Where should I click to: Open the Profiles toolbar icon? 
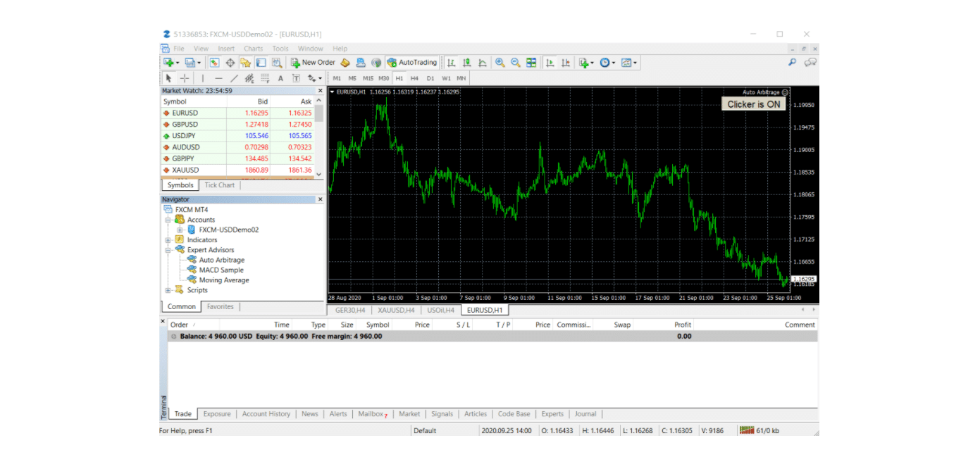[x=192, y=63]
